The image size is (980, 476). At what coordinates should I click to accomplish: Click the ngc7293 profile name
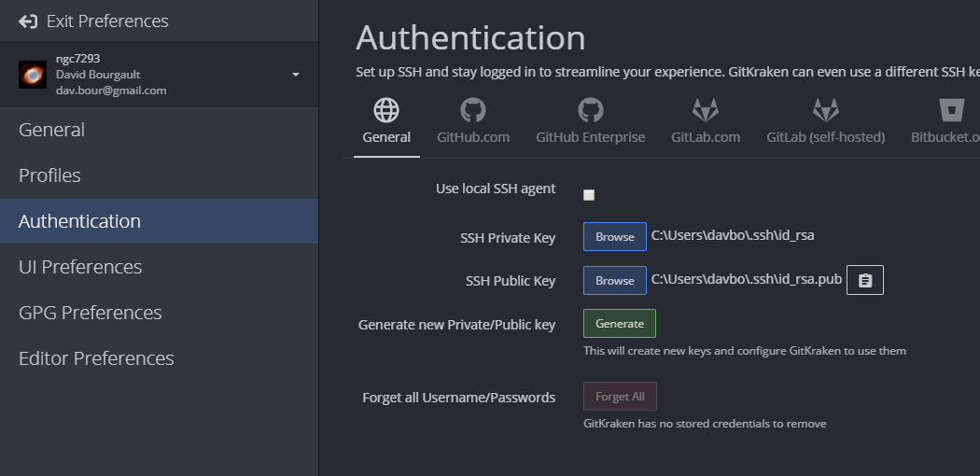tap(78, 59)
